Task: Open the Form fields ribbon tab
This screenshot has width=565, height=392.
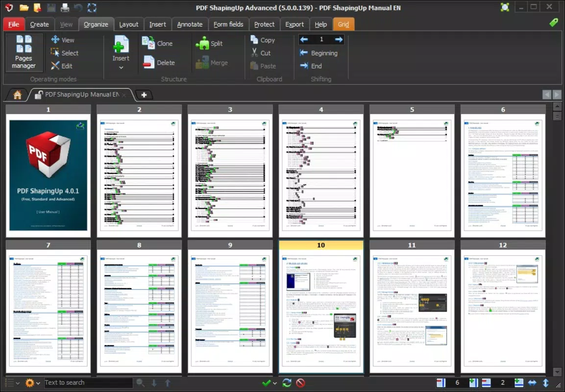Action: click(228, 24)
